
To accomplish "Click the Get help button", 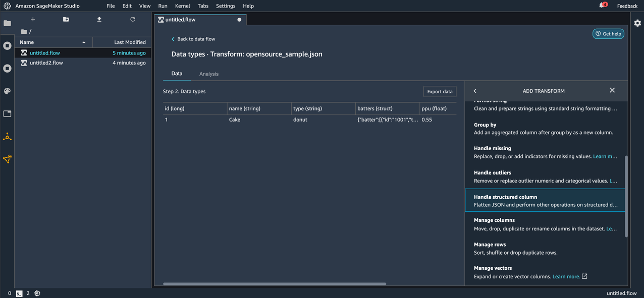I will [608, 34].
